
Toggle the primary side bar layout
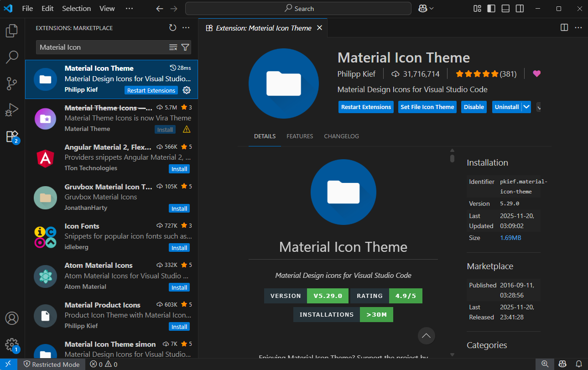pos(491,9)
